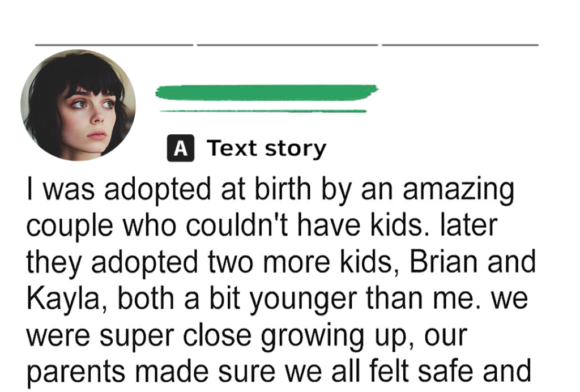
Task: Click the line starting 'couple who couldn't have kids'
Action: [262, 225]
